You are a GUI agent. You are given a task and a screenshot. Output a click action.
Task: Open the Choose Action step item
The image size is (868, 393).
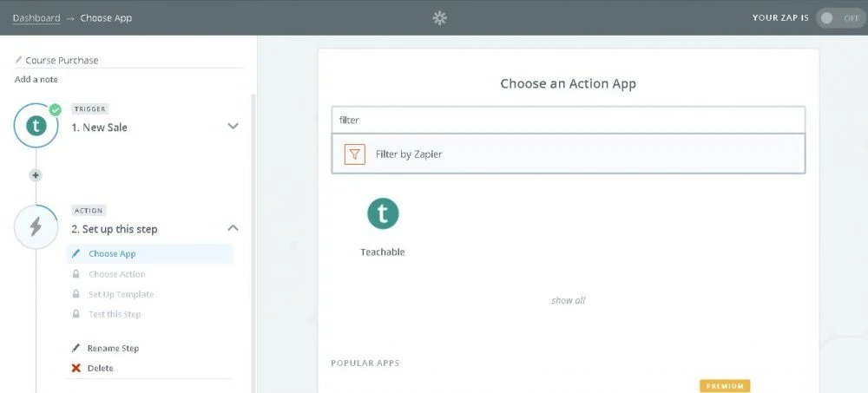116,274
